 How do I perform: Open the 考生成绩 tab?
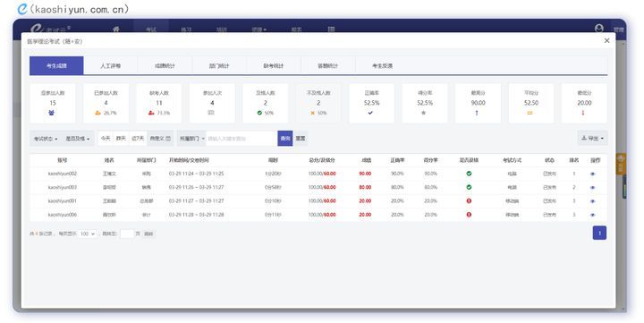click(56, 65)
